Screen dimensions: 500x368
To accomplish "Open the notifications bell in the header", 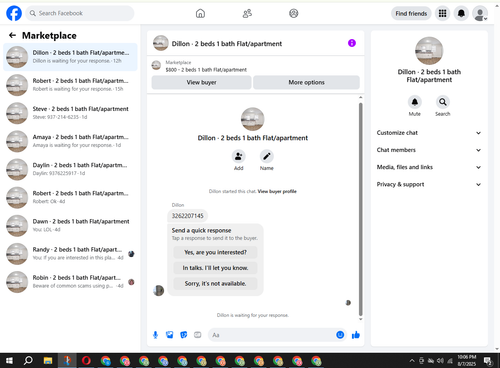I will (461, 13).
